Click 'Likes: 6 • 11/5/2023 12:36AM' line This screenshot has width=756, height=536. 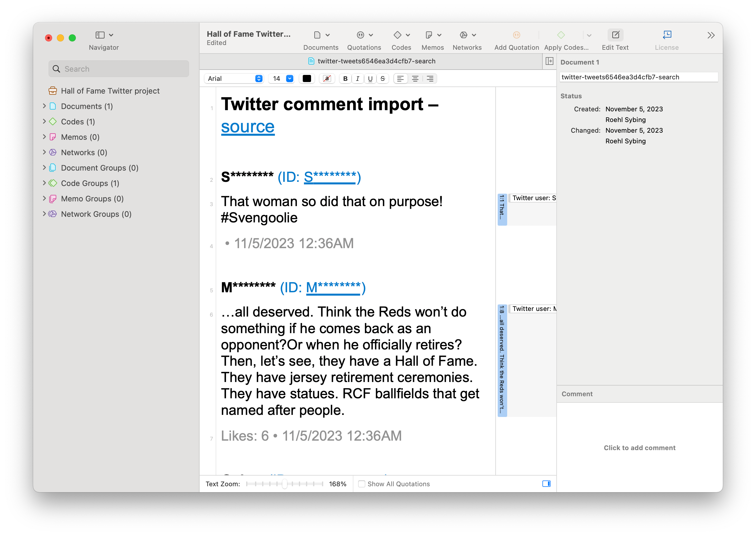311,436
